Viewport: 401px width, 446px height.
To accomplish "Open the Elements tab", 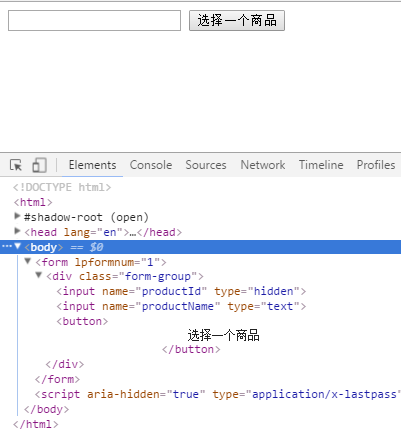I will coord(92,165).
